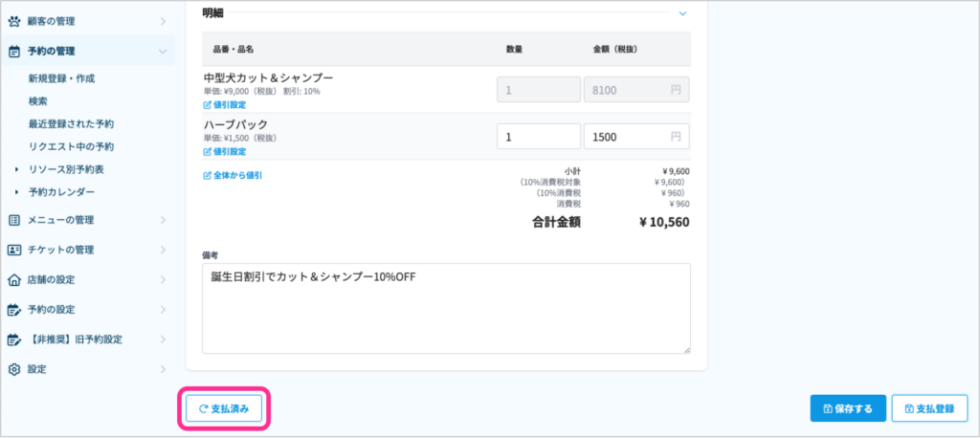Image resolution: width=980 pixels, height=438 pixels.
Task: Click the paw icon for 顧客の管理
Action: coord(13,21)
